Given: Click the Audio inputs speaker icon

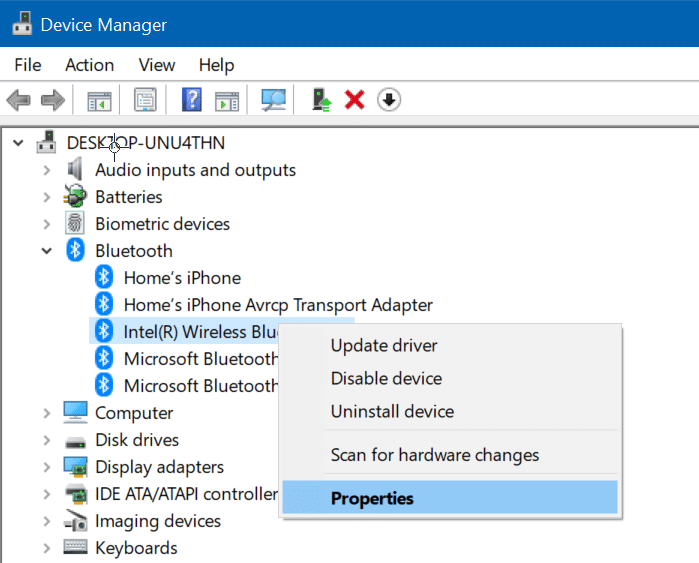Looking at the screenshot, I should pos(75,169).
